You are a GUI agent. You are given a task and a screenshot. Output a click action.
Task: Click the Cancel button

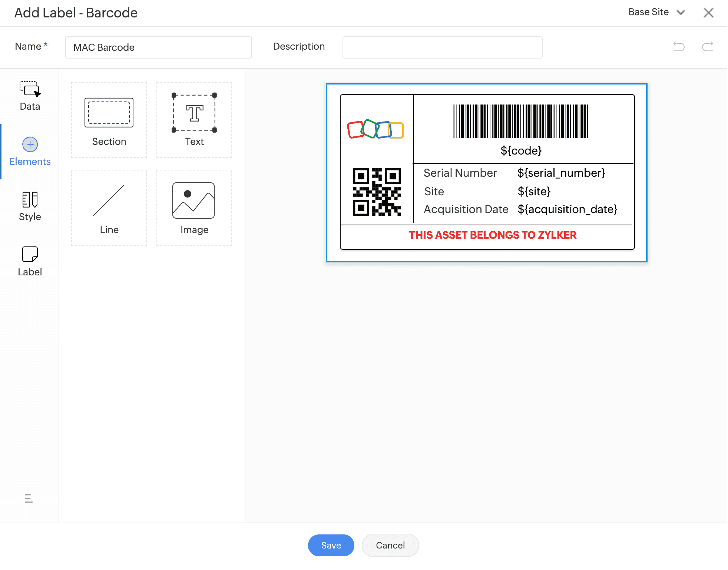pyautogui.click(x=390, y=545)
